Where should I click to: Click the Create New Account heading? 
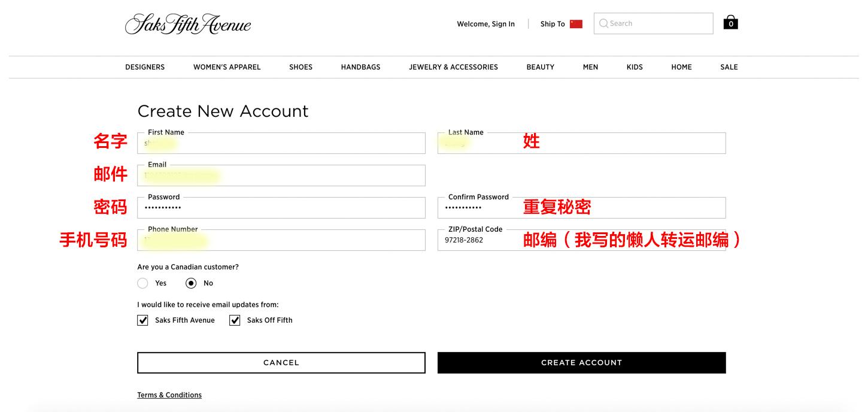(223, 111)
